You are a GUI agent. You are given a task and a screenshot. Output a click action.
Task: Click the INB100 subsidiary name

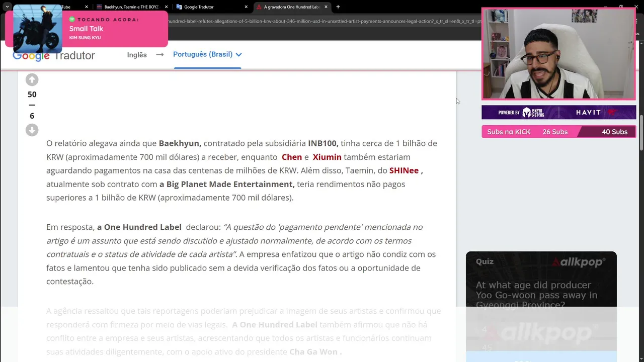(x=323, y=143)
